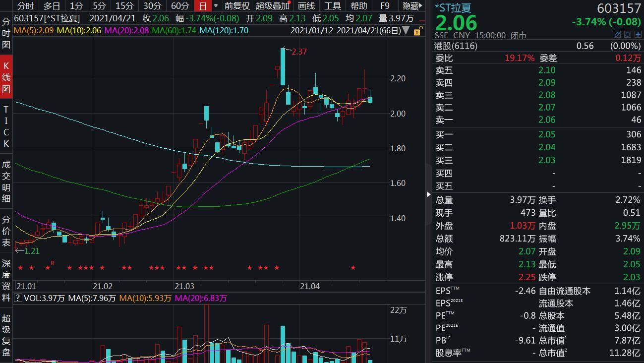The height and width of the screenshot is (363, 644).
Task: Click the plus icon to add to watchlist
Action: (638, 34)
